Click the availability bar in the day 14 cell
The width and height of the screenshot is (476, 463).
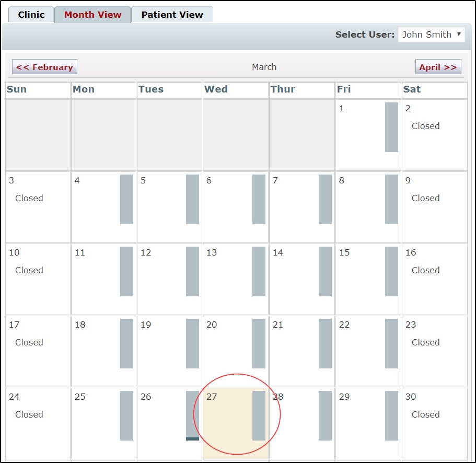[x=325, y=271]
